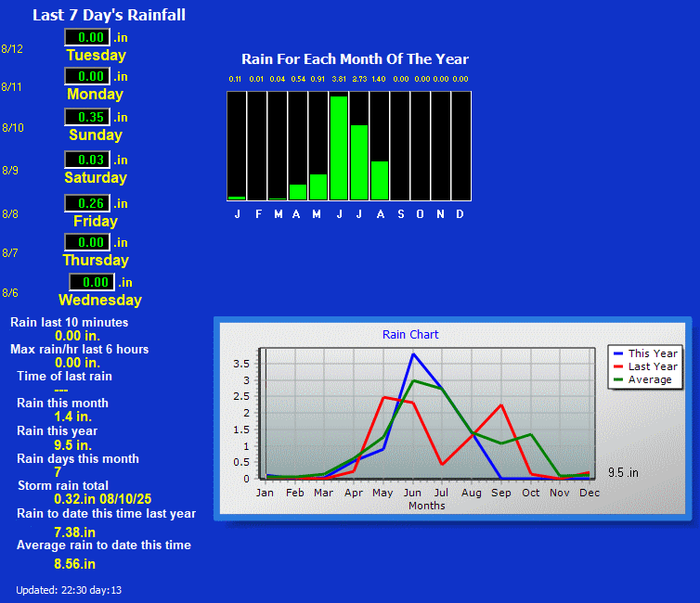
Task: Select the July bar in monthly chart
Action: pyautogui.click(x=359, y=161)
